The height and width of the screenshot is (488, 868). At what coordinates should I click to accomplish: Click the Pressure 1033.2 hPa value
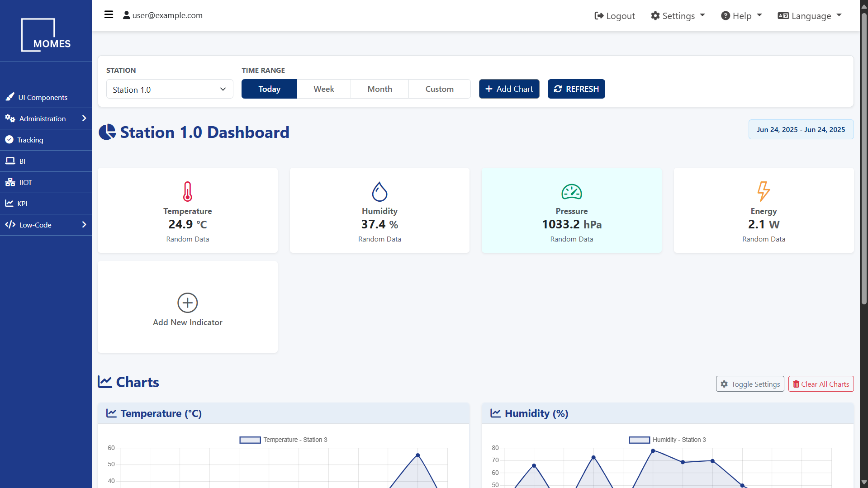[571, 224]
